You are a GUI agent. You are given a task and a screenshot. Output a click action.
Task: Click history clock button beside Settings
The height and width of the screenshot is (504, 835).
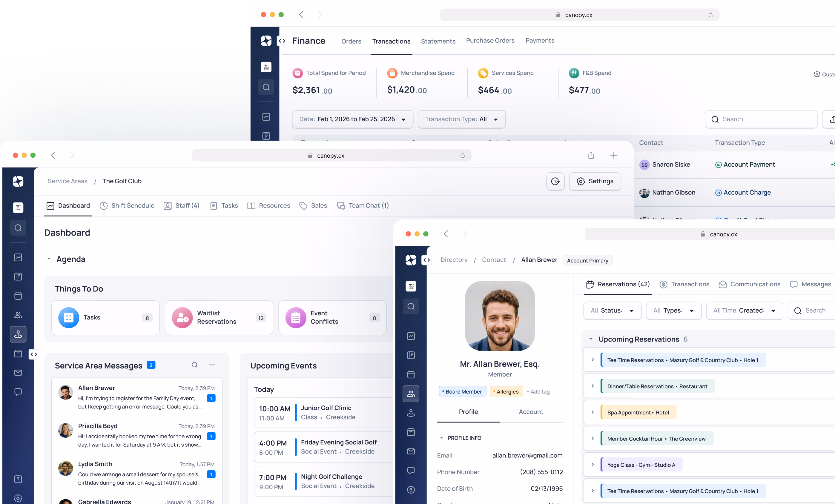555,181
